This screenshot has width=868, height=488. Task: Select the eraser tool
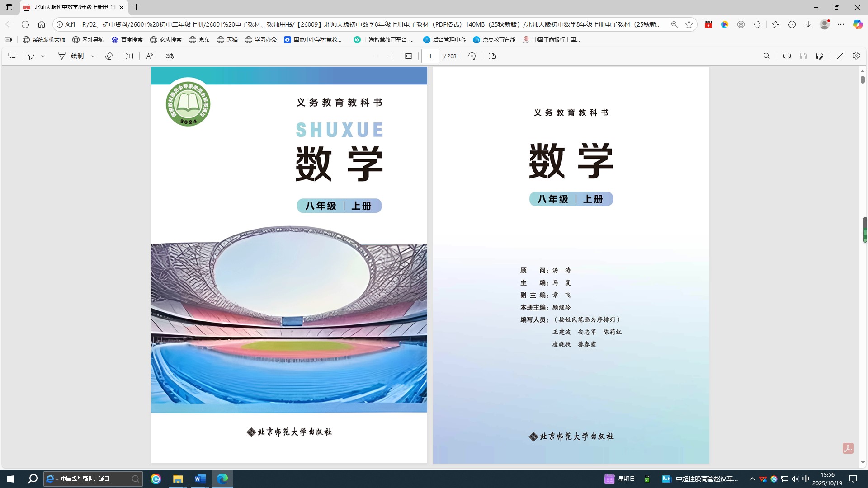pos(109,56)
